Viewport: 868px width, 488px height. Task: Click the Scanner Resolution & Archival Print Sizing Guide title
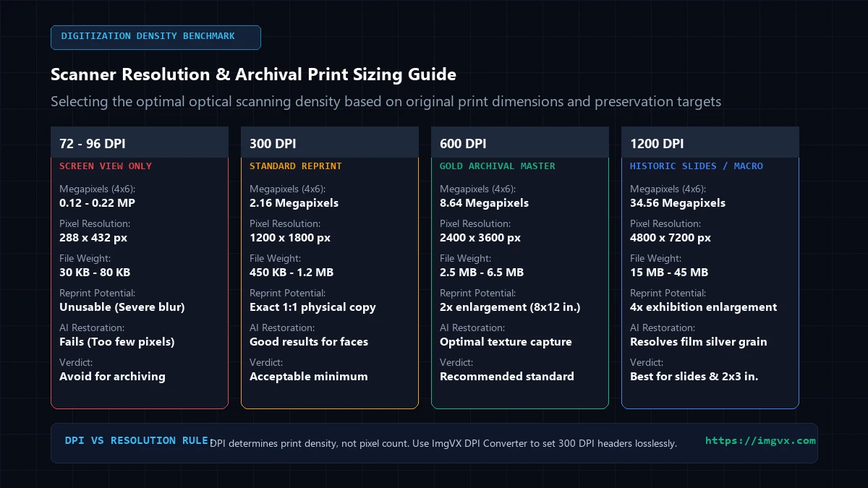point(253,74)
